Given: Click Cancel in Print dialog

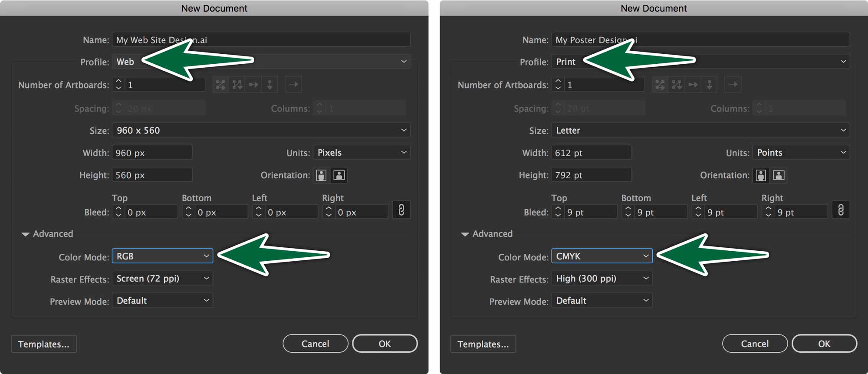Looking at the screenshot, I should 755,344.
